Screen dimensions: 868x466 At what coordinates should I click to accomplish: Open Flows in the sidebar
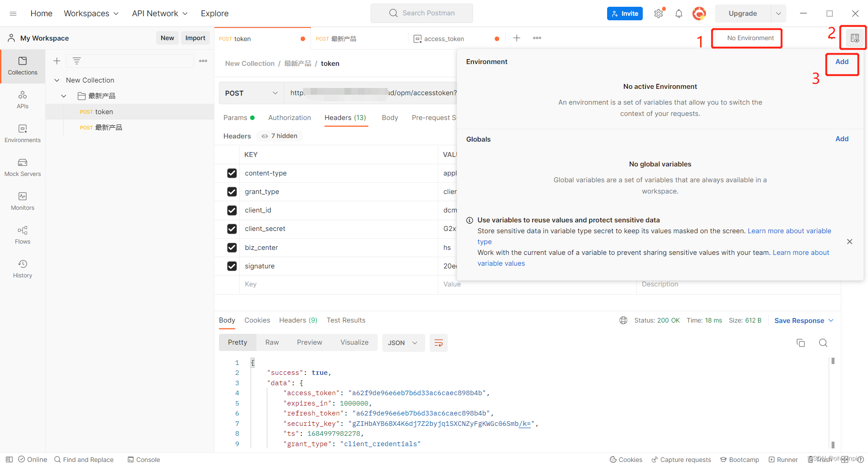[23, 235]
